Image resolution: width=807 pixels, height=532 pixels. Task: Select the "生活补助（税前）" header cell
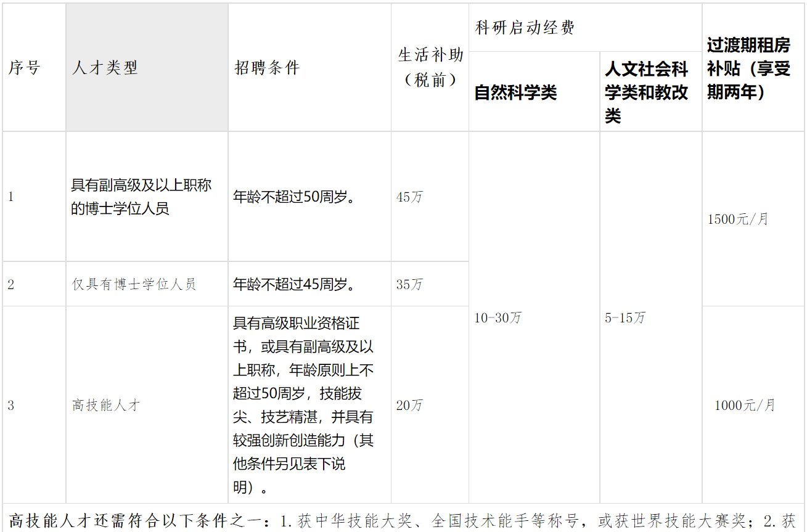(430, 68)
